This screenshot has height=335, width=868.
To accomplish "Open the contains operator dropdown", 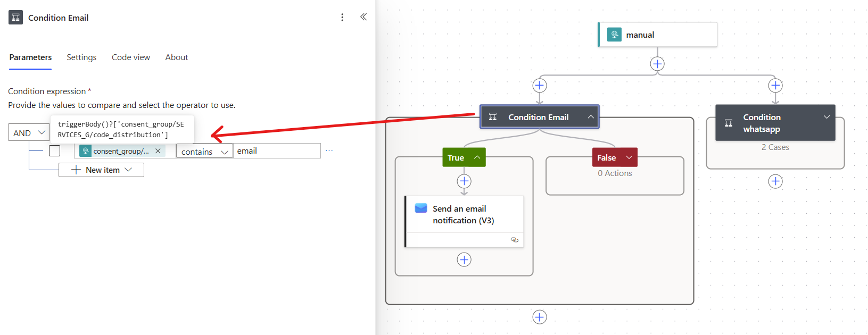I will pyautogui.click(x=204, y=152).
